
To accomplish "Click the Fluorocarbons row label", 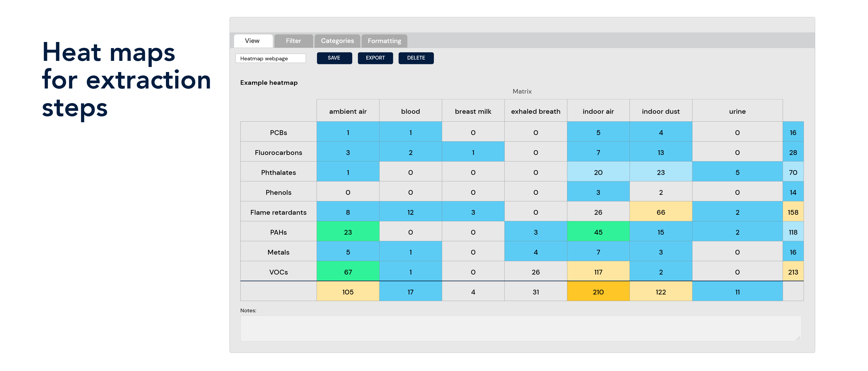I will (x=278, y=152).
